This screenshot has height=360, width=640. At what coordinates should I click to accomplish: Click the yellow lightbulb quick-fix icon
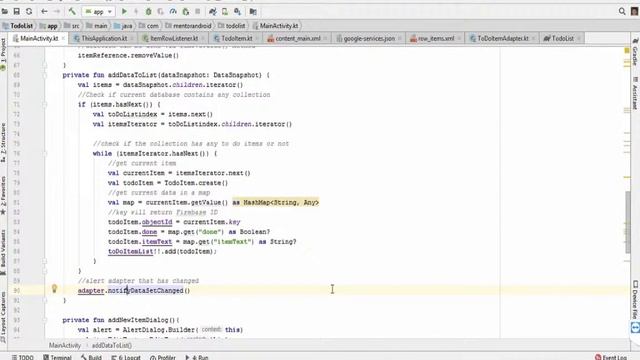tap(54, 289)
